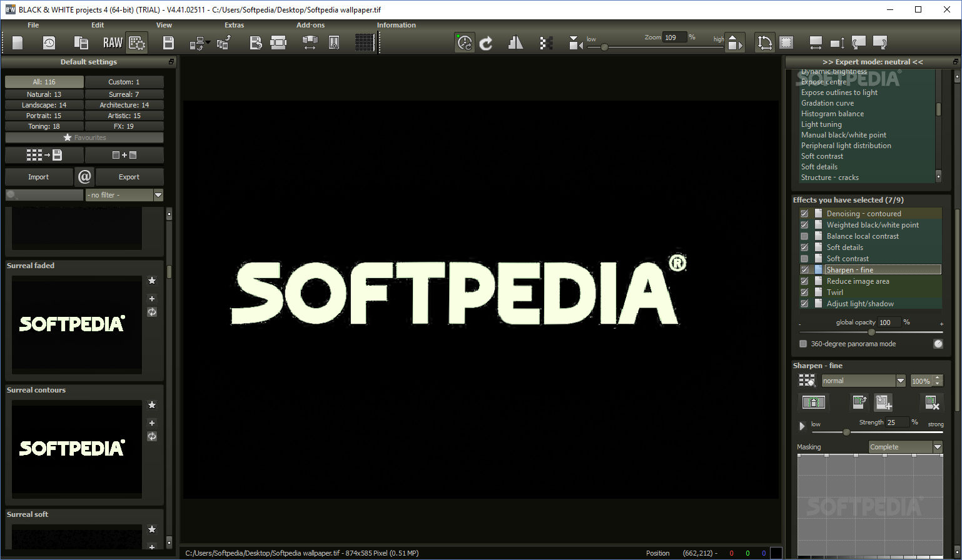Screen dimensions: 962x560
Task: Click the Zoom percent input field
Action: pyautogui.click(x=675, y=37)
